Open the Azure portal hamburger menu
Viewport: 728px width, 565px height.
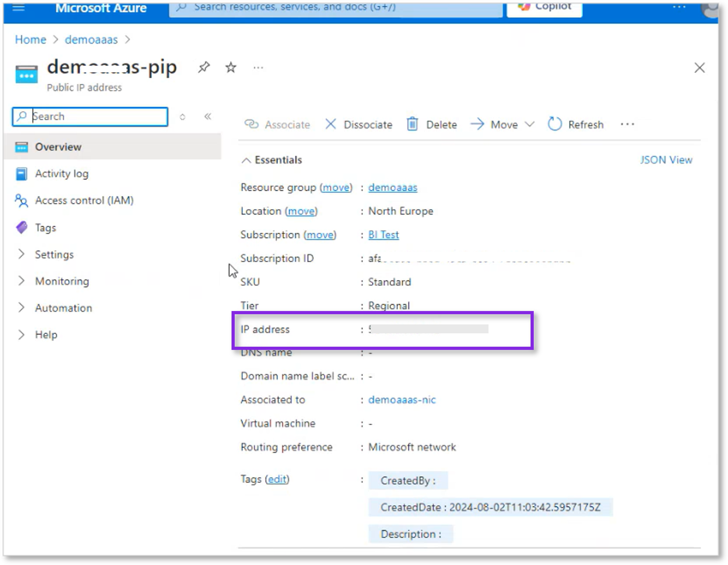tap(18, 7)
